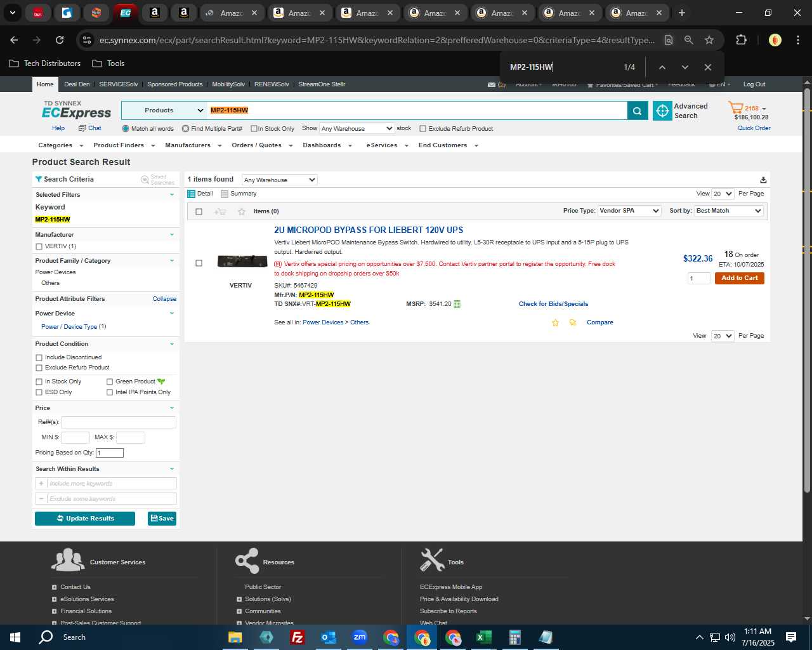Click the MIN $ price field

tap(75, 437)
